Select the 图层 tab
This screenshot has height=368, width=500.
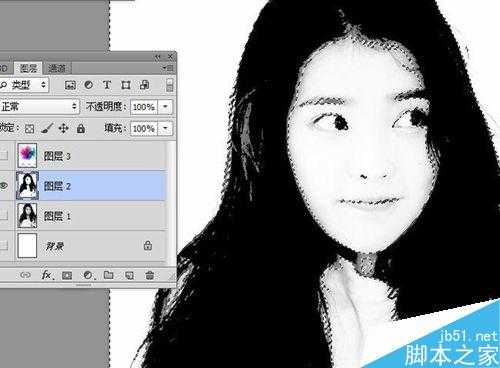tap(29, 68)
